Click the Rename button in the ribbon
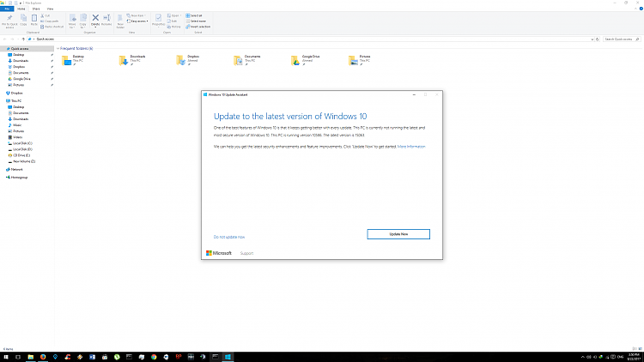 [x=106, y=21]
